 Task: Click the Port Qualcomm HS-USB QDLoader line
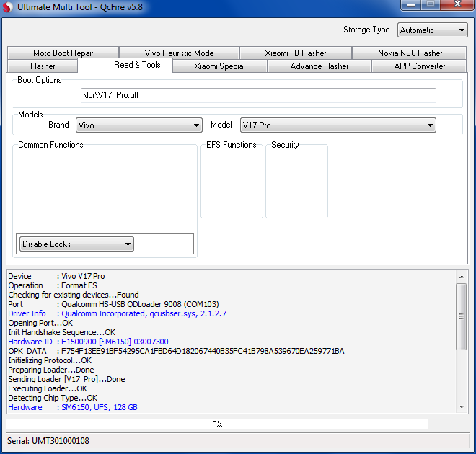click(x=113, y=304)
